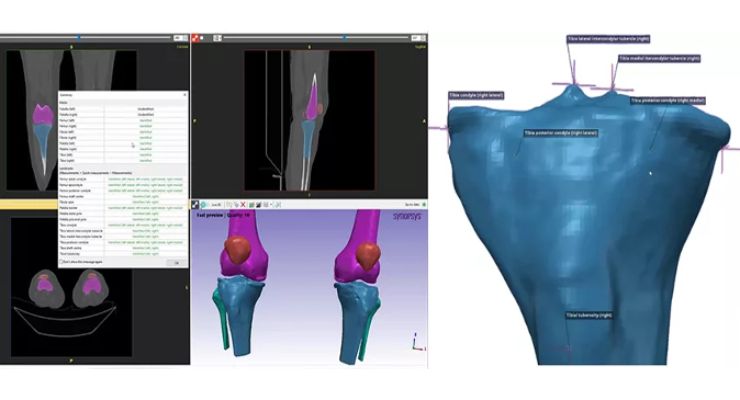Click the red expand icon in sagittal view
This screenshot has width=740, height=400.
coord(195,38)
